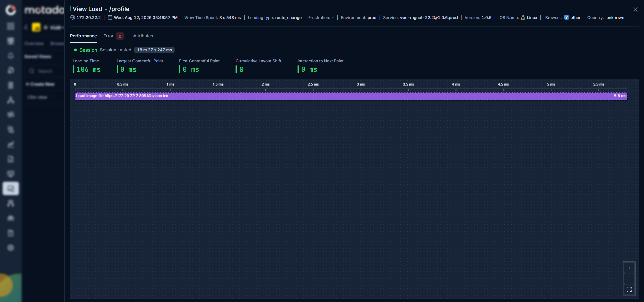Click the 2.5 ms timeline tick

[313, 84]
